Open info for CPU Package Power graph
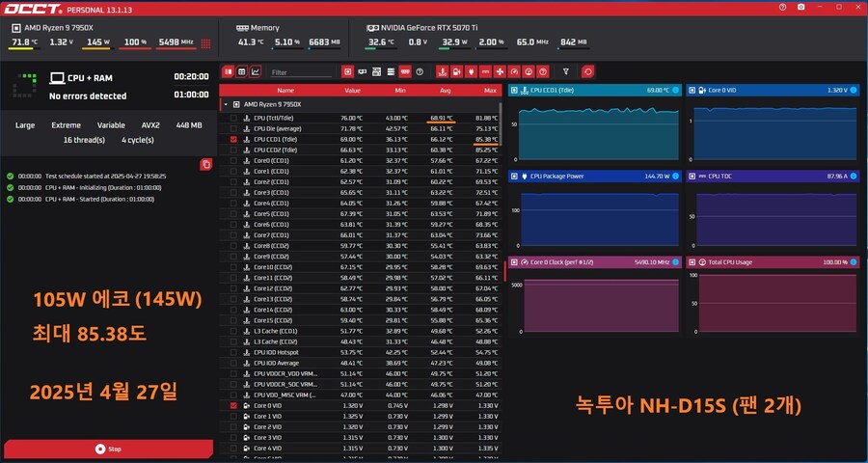This screenshot has width=868, height=463. pos(674,177)
